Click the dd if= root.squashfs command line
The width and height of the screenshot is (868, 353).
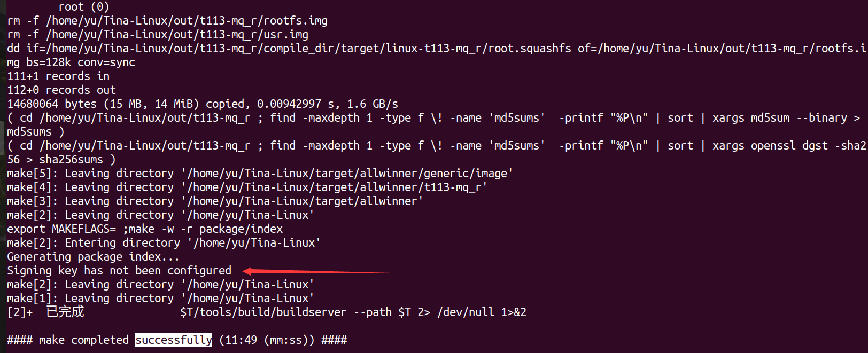coord(437,56)
